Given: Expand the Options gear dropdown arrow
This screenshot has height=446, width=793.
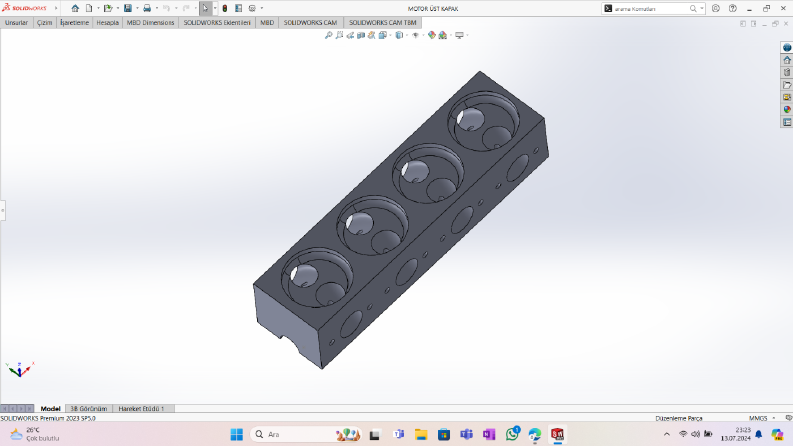Looking at the screenshot, I should pos(261,8).
